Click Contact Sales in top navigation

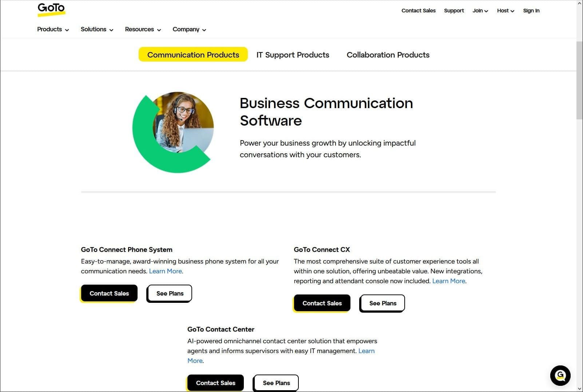pyautogui.click(x=419, y=11)
